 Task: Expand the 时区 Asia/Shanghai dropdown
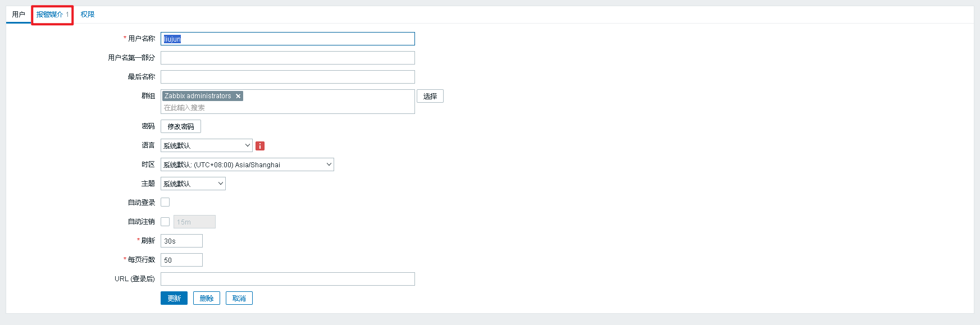click(247, 164)
